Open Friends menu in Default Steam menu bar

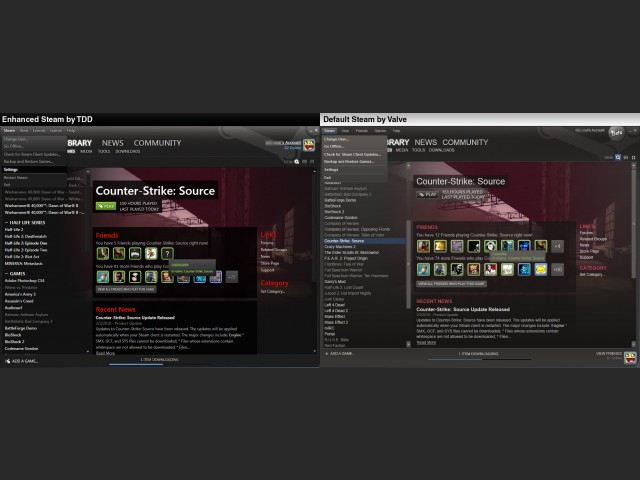coord(362,131)
